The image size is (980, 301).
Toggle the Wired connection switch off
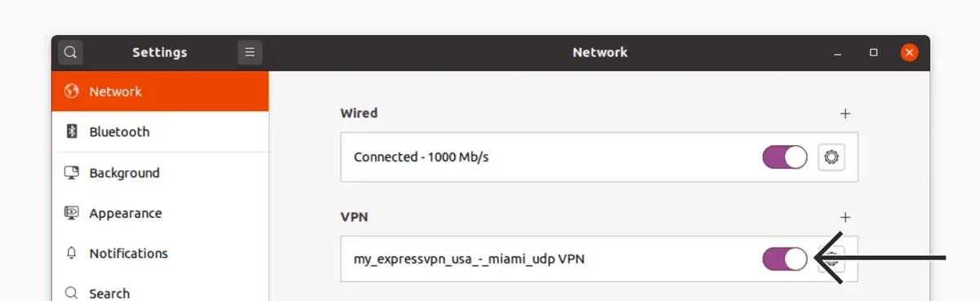tap(785, 157)
